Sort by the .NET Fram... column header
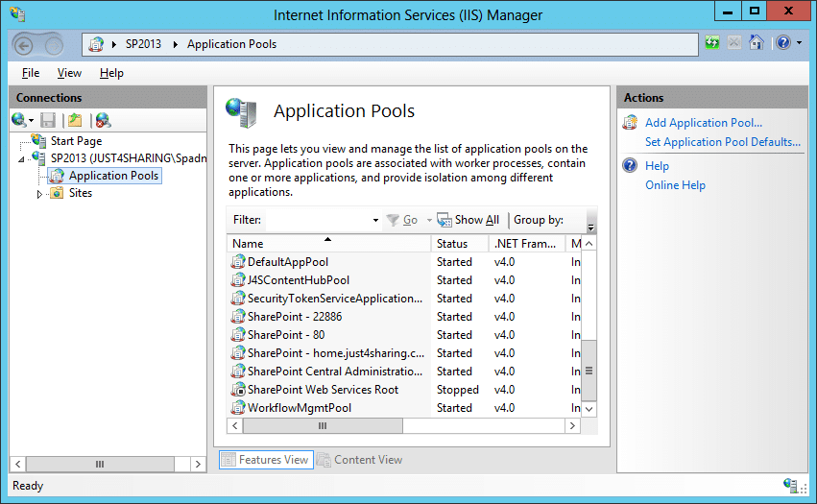 527,244
